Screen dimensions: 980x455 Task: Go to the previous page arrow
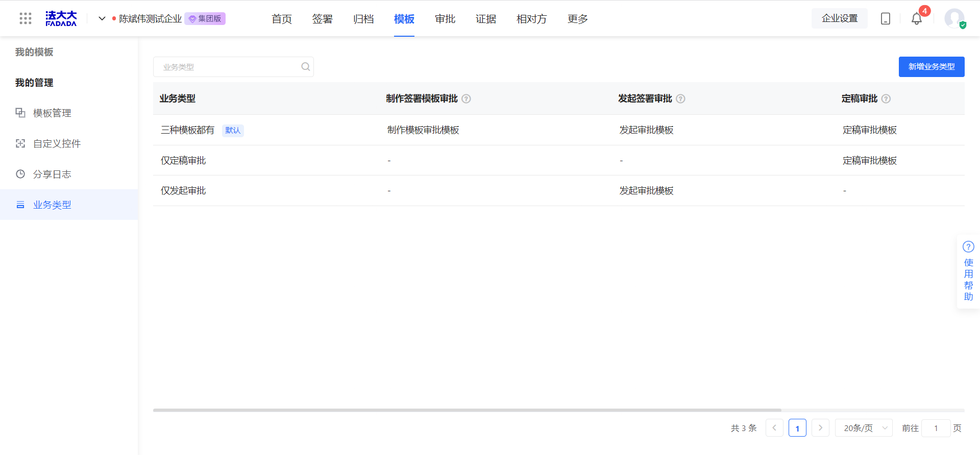tap(774, 428)
